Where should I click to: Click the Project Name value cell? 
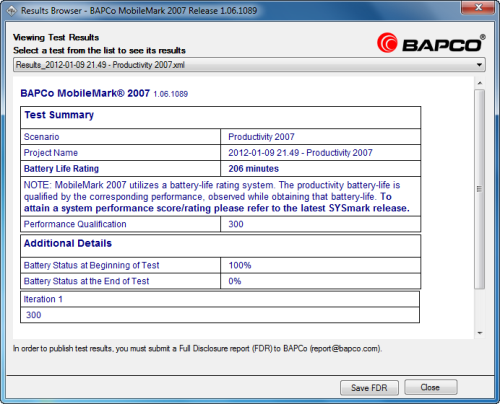[320, 153]
